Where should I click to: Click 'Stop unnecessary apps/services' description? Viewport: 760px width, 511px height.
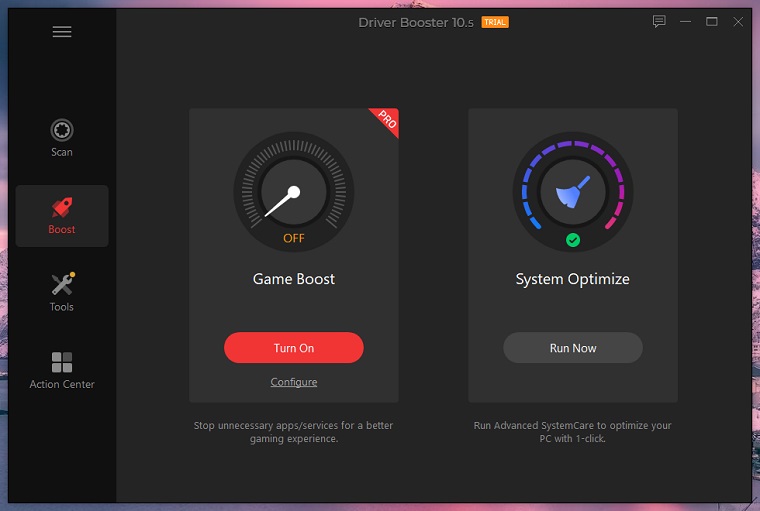(x=294, y=432)
